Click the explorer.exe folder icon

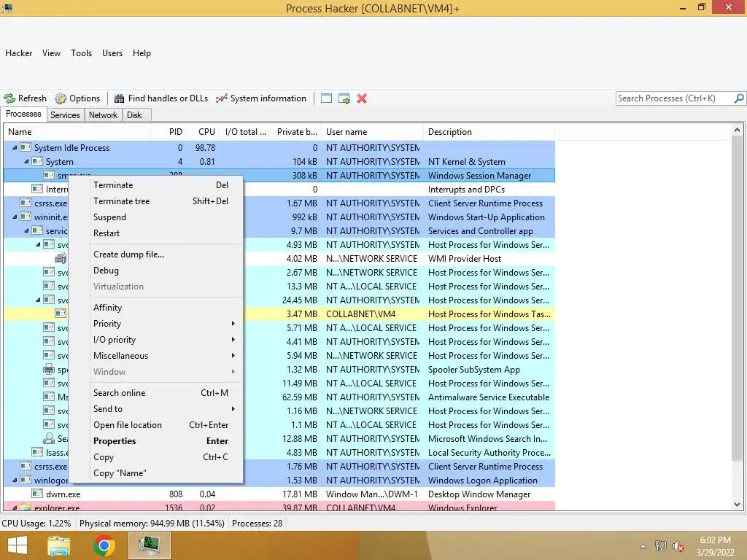point(26,507)
